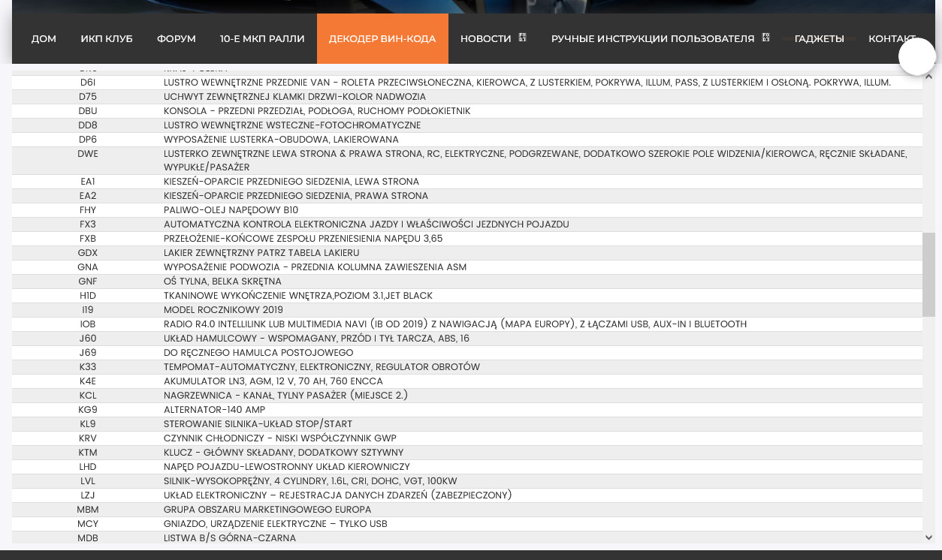Viewport: 942px width, 560px height.
Task: Click the scrollbar up arrow
Action: (928, 76)
